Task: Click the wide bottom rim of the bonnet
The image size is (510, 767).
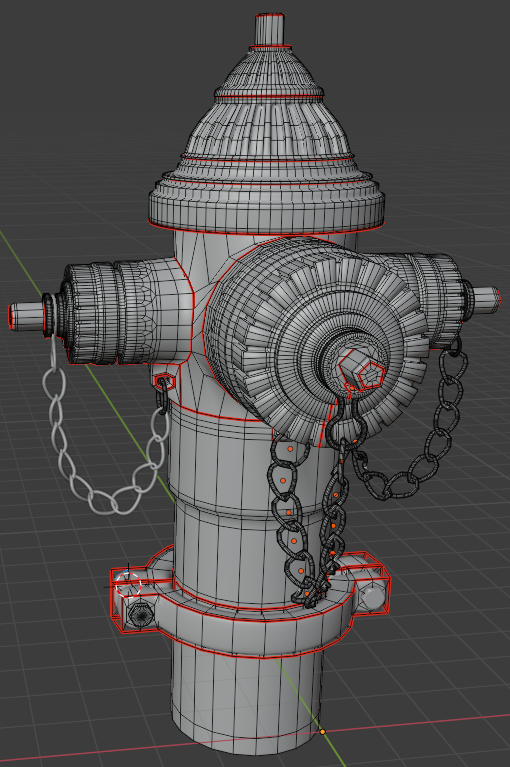Action: pyautogui.click(x=267, y=208)
